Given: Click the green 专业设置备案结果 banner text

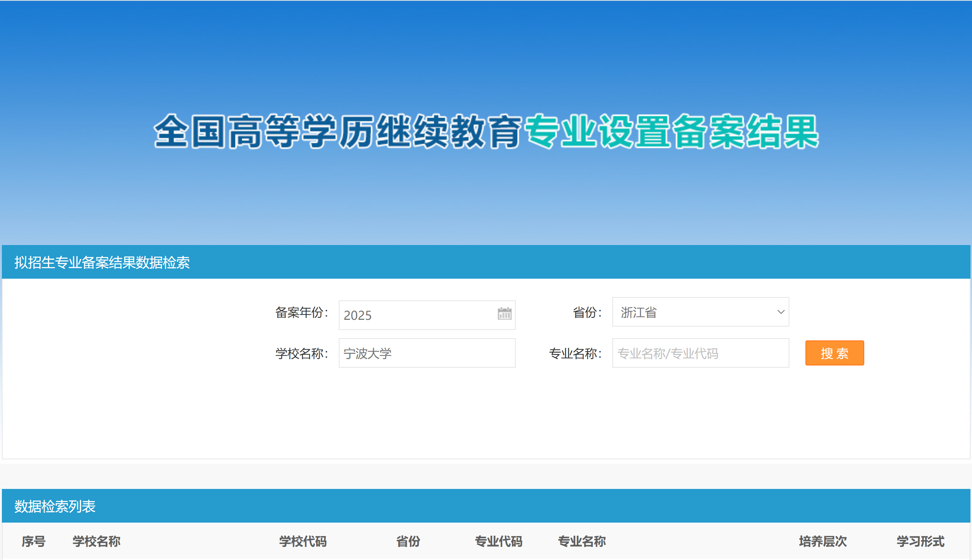Looking at the screenshot, I should pos(671,132).
